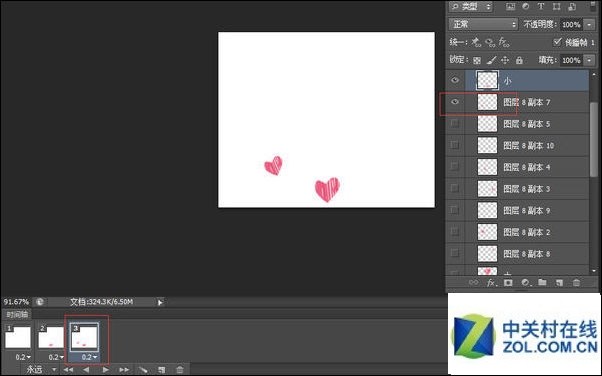Viewport: 602px width, 376px height.
Task: Filter layers by smart object icon
Action: coord(572,6)
